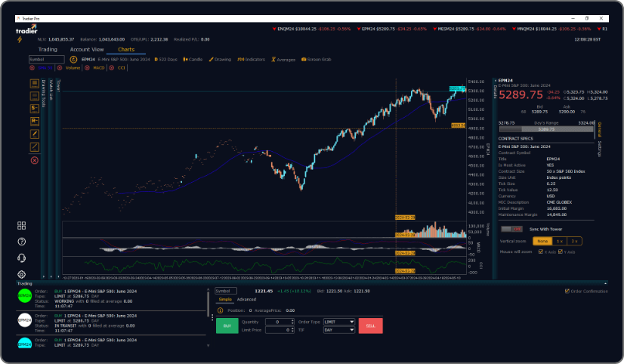Click the chart refresh circular icon

pyautogui.click(x=73, y=59)
